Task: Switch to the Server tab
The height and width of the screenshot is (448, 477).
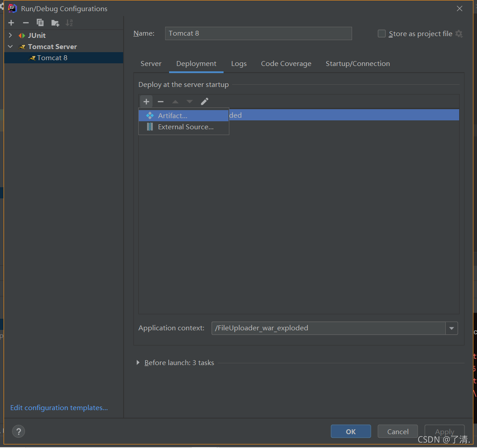Action: coord(151,63)
